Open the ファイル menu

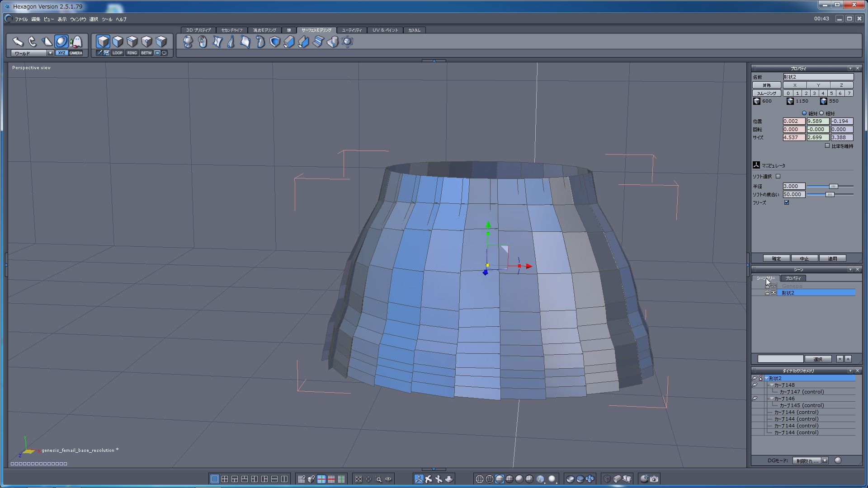click(21, 19)
